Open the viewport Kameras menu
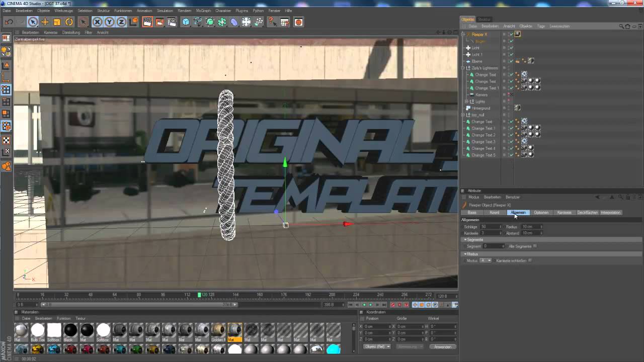Screen dimensions: 644x362 point(50,32)
